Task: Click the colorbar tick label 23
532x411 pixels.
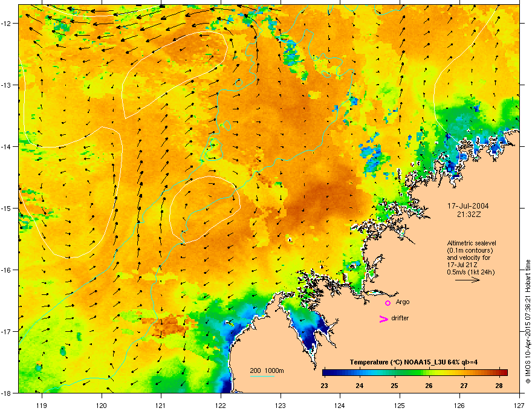Action: [x=324, y=386]
